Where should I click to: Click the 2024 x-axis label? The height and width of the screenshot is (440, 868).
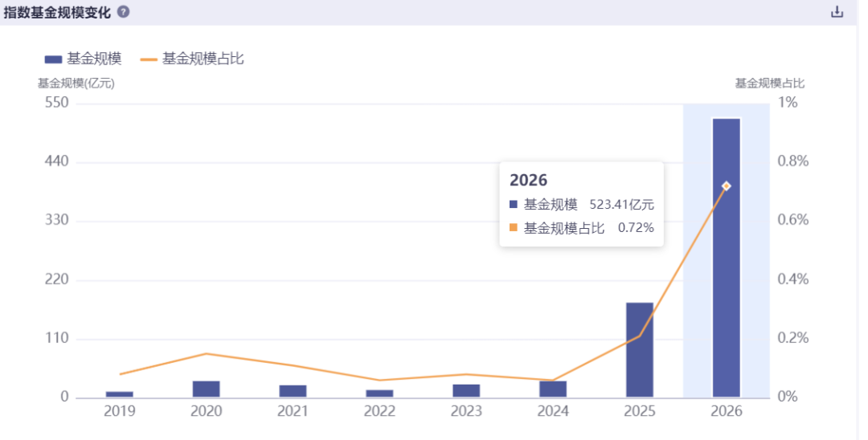click(553, 411)
